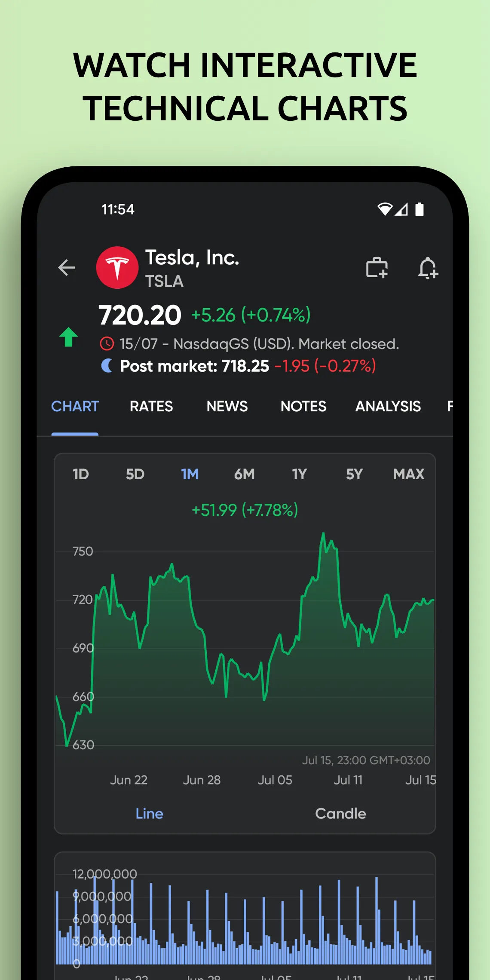Viewport: 490px width, 980px height.
Task: Tap the back arrow icon
Action: click(67, 267)
